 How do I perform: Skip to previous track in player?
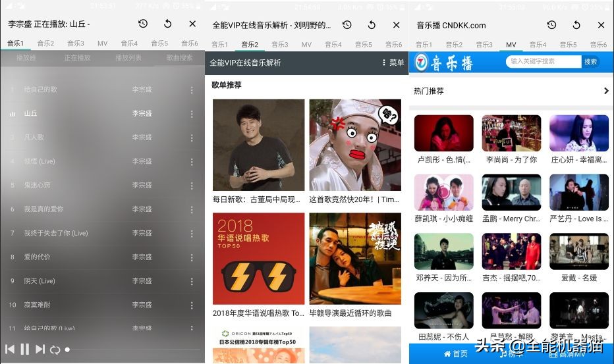coord(10,349)
